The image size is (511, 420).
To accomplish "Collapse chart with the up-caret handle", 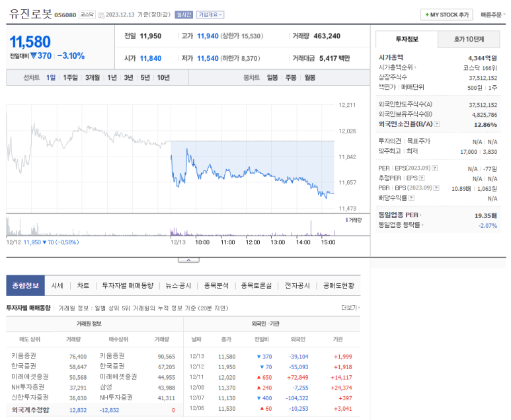I will pyautogui.click(x=188, y=260).
